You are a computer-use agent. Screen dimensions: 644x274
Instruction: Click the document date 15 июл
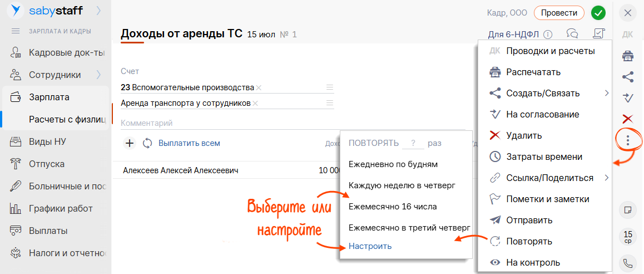(x=261, y=35)
